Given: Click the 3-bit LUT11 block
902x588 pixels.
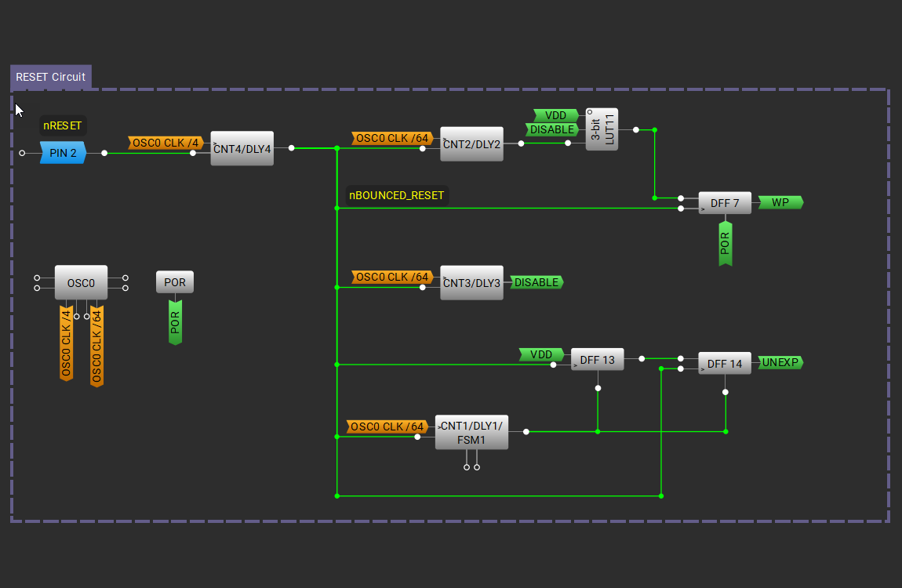Looking at the screenshot, I should pyautogui.click(x=602, y=129).
